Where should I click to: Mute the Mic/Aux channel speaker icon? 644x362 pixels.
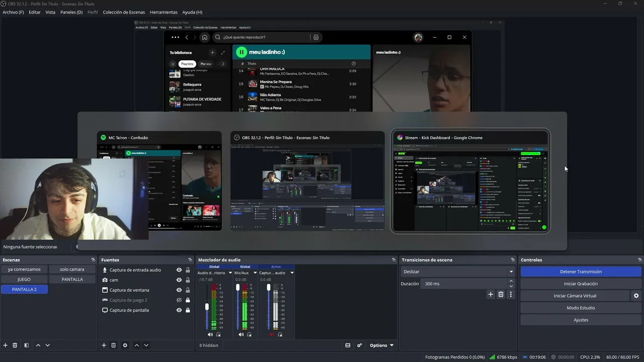point(241,334)
